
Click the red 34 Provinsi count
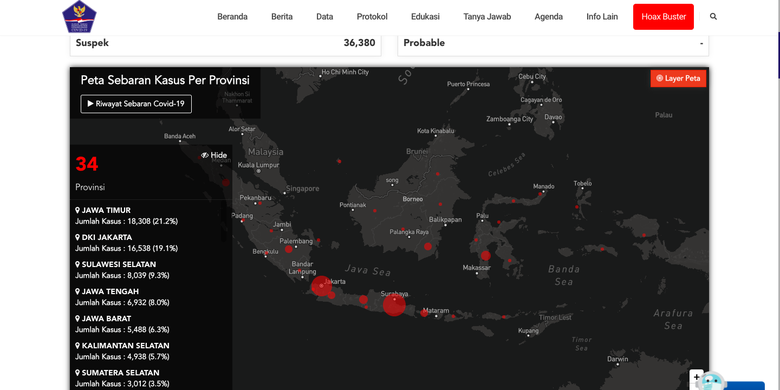tap(87, 164)
